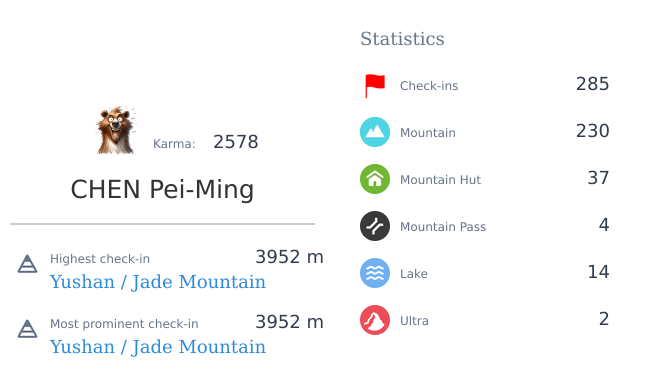Click the CHEN Pei-Ming user name
The height and width of the screenshot is (385, 650).
(x=162, y=190)
